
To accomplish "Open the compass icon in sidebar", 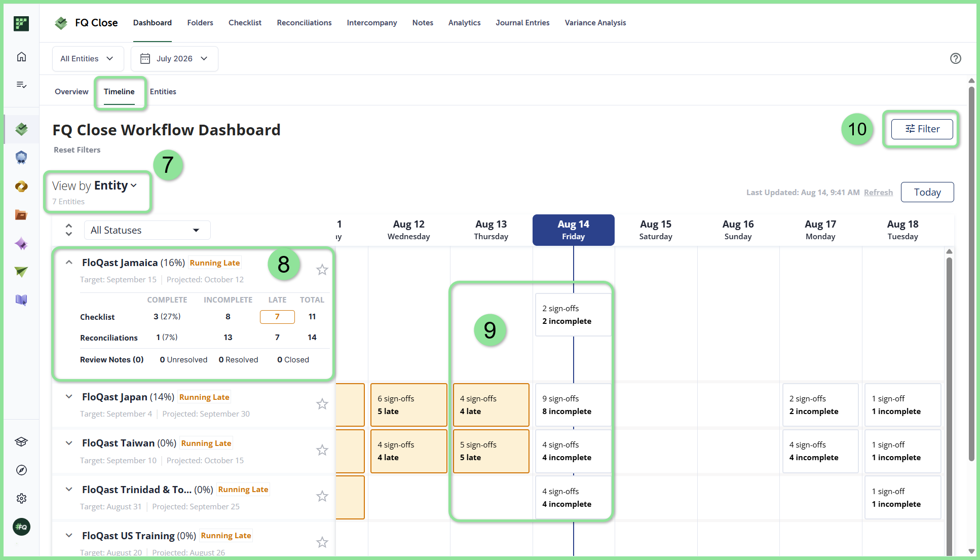I will pos(21,470).
